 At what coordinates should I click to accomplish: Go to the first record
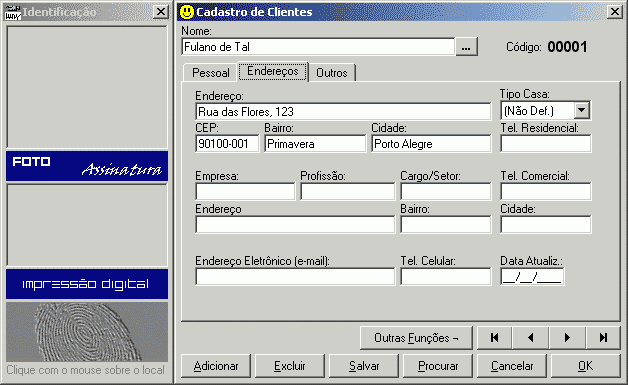pos(495,338)
